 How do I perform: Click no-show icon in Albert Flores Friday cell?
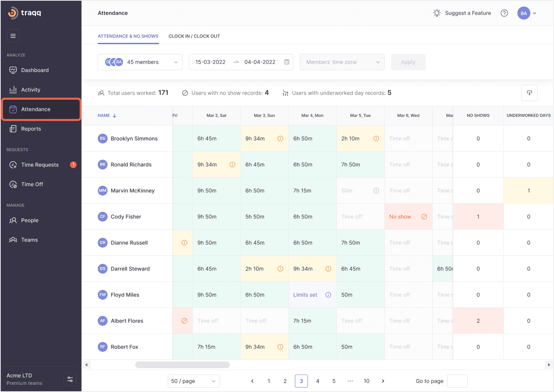pyautogui.click(x=184, y=321)
